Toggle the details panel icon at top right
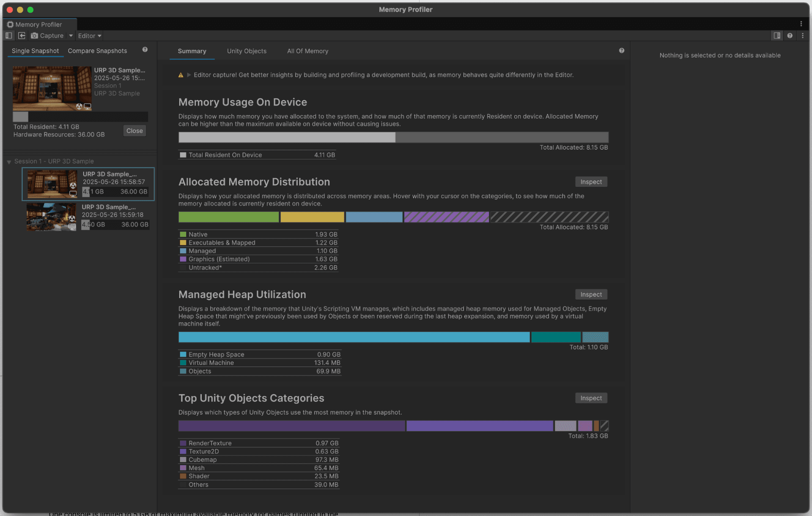This screenshot has height=516, width=812. pos(777,35)
